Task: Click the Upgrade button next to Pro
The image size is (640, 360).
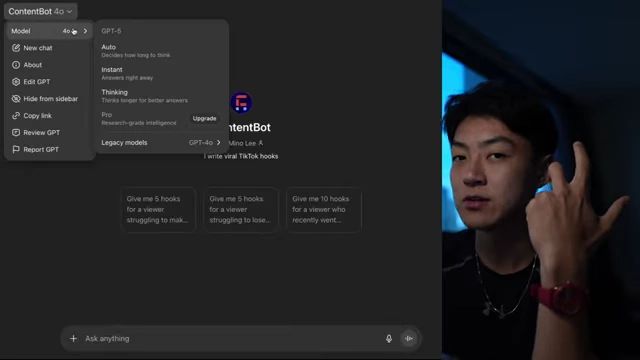Action: pos(204,118)
